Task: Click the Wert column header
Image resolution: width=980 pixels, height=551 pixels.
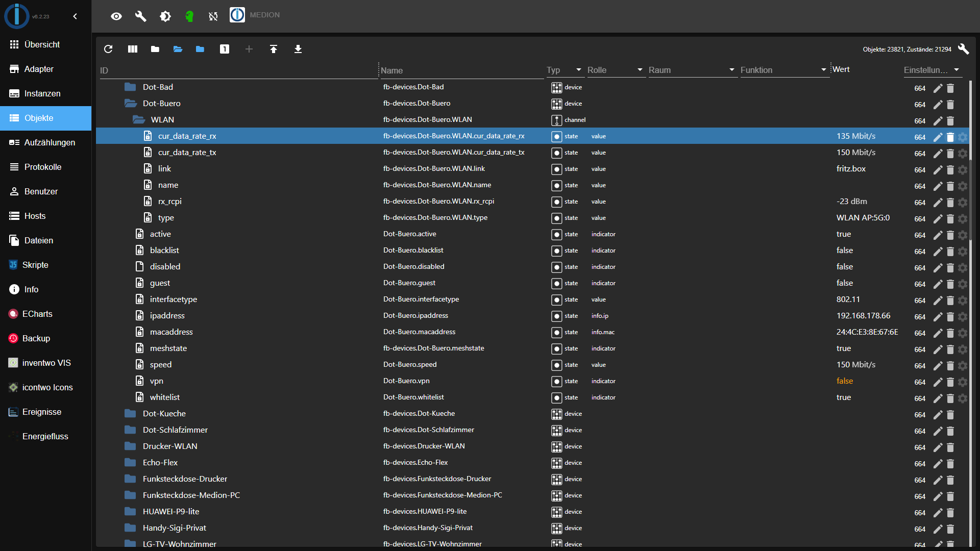Action: tap(841, 69)
